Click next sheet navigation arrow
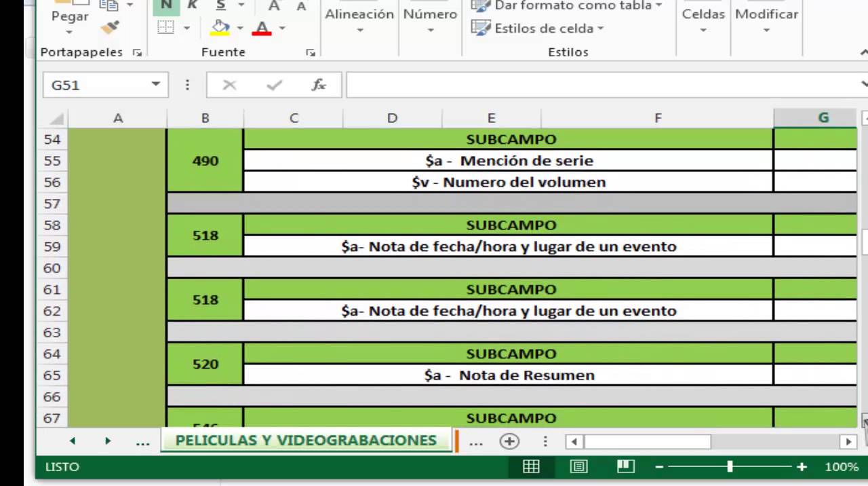Image resolution: width=868 pixels, height=486 pixels. 108,441
